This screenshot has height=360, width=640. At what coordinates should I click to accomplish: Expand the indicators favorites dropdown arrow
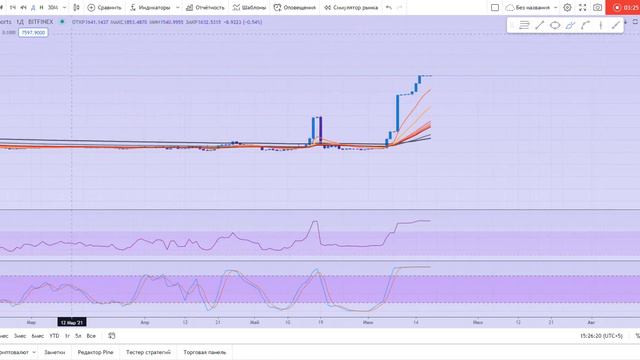[x=177, y=7]
